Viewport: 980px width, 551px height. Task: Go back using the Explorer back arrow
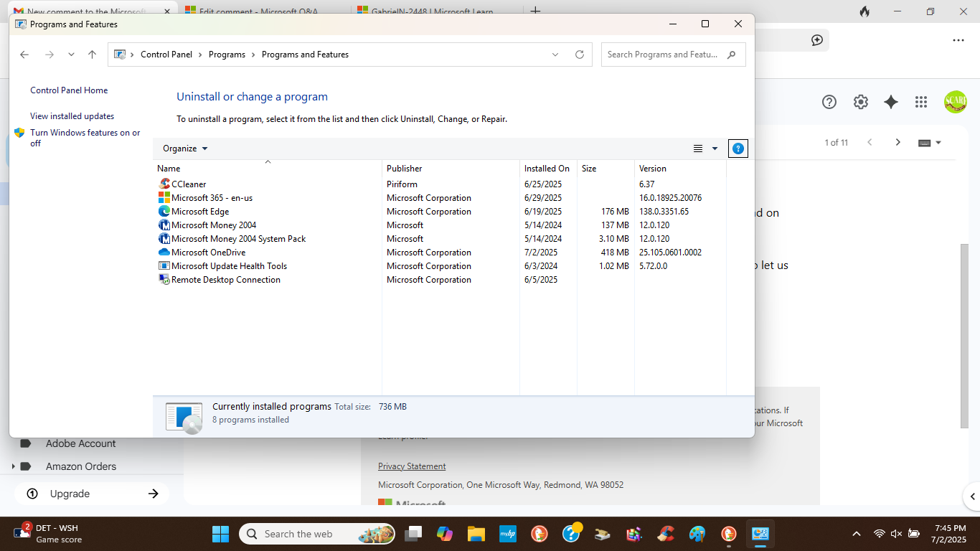click(x=24, y=55)
